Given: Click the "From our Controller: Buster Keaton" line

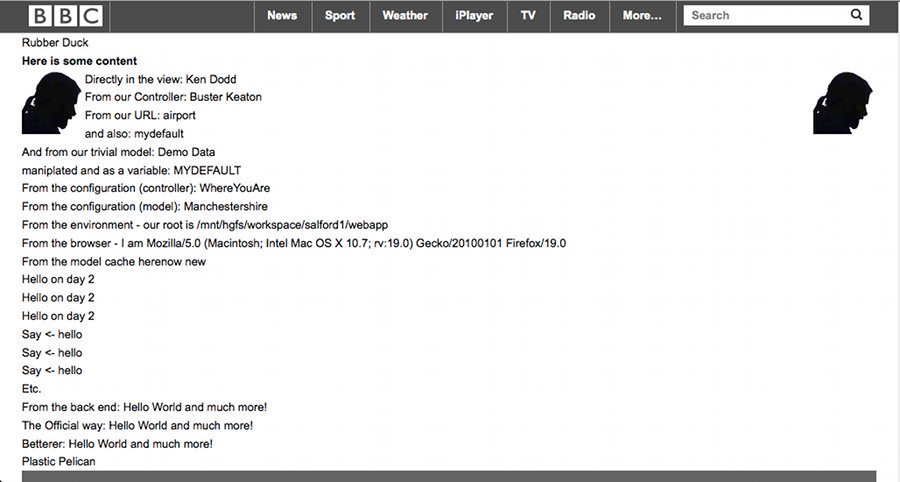Looking at the screenshot, I should pyautogui.click(x=173, y=97).
